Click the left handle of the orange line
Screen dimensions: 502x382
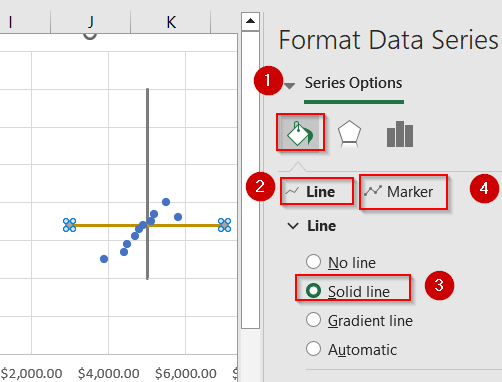(69, 225)
